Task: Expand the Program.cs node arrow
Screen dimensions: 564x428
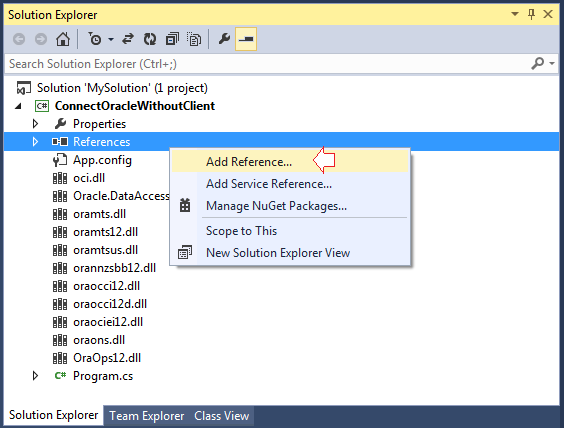Action: (x=35, y=376)
